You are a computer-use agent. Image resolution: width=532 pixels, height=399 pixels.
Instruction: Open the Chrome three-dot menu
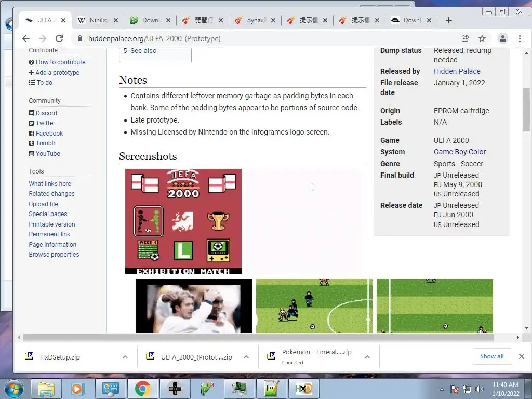click(x=520, y=38)
